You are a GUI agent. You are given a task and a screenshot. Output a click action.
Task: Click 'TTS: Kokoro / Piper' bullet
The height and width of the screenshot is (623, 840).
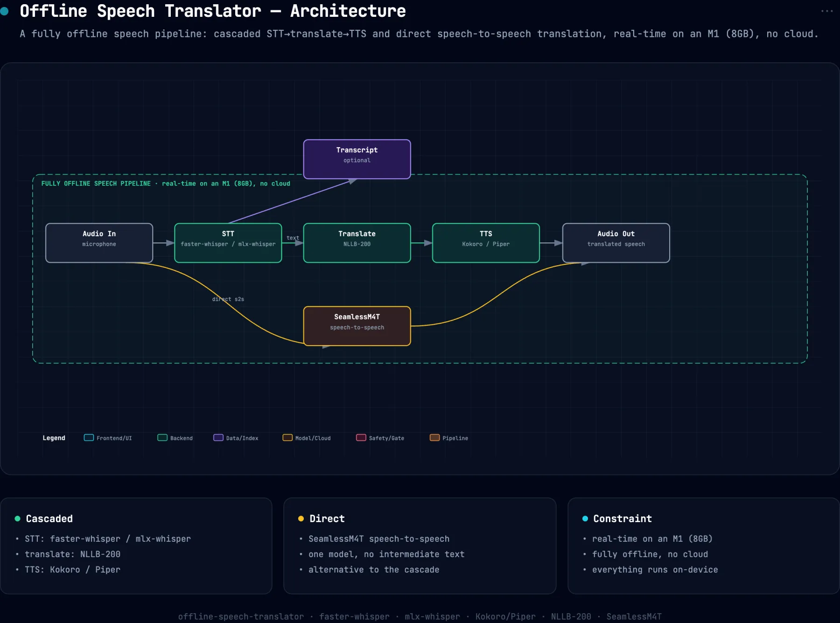coord(72,569)
